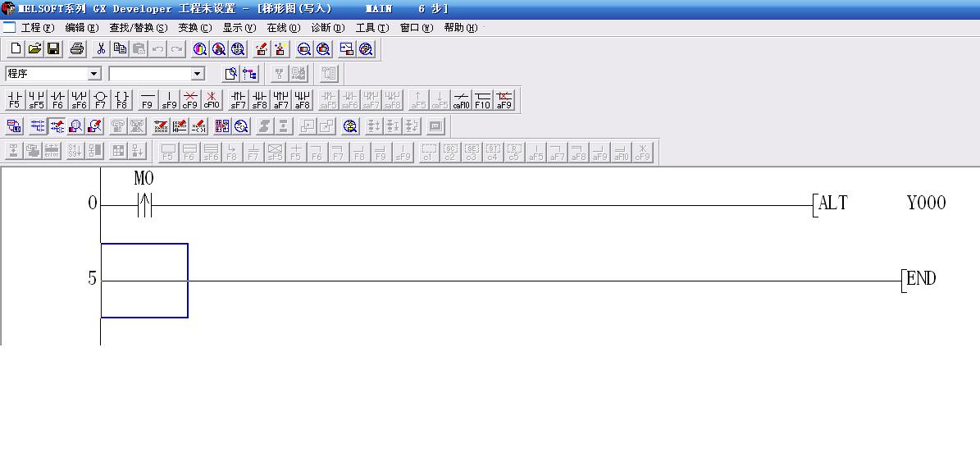This screenshot has width=980, height=462.
Task: Open a project with the folder icon
Action: tap(34, 49)
